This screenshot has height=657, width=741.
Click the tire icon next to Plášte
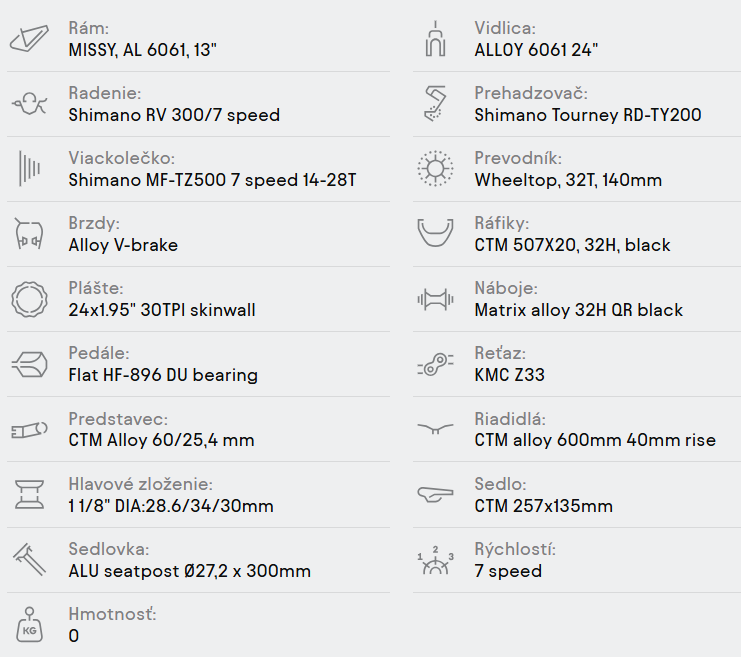29,299
